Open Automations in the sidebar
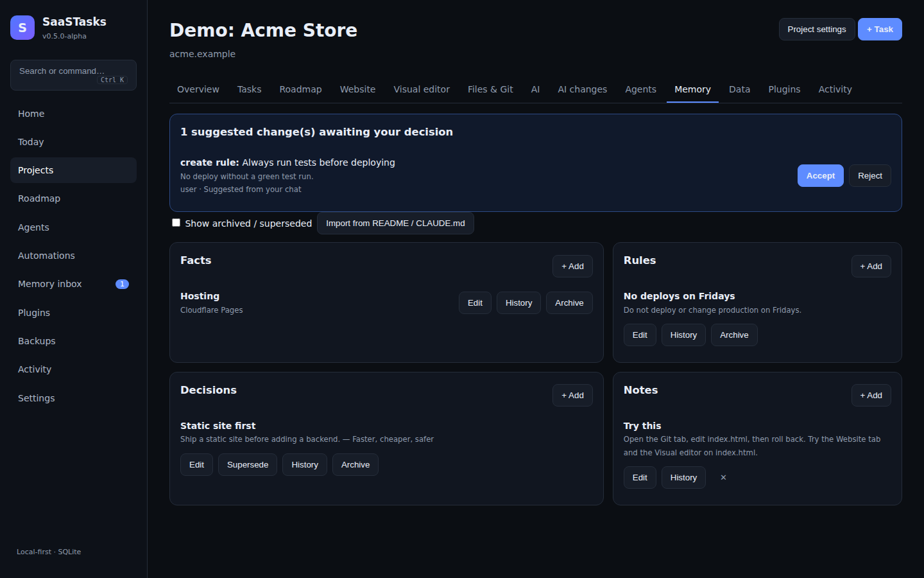 click(x=73, y=256)
